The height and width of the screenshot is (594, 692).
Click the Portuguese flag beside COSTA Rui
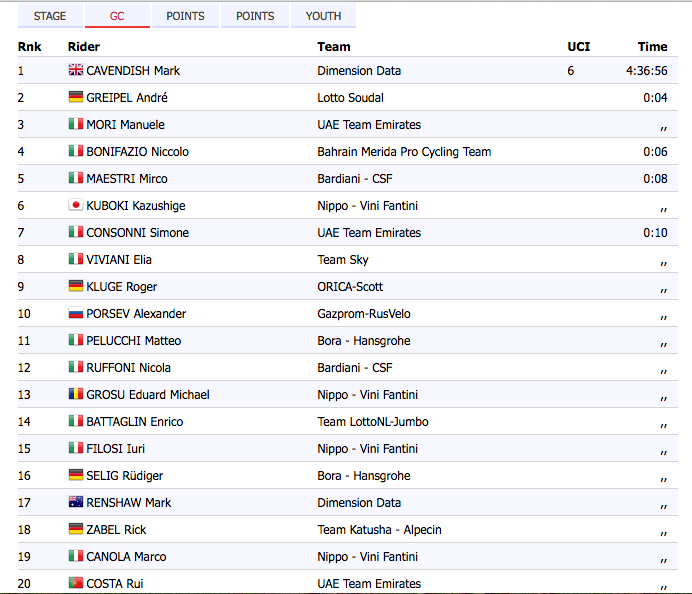click(x=75, y=583)
